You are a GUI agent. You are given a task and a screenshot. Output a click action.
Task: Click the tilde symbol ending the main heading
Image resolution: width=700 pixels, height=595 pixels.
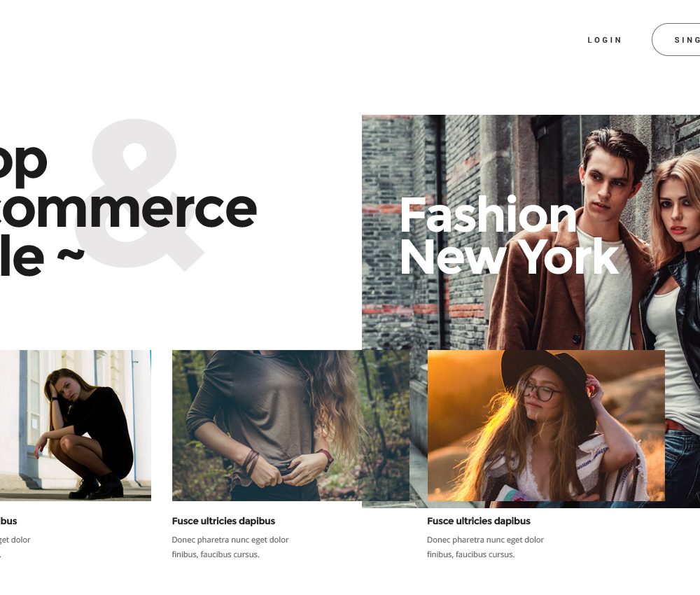coord(71,255)
